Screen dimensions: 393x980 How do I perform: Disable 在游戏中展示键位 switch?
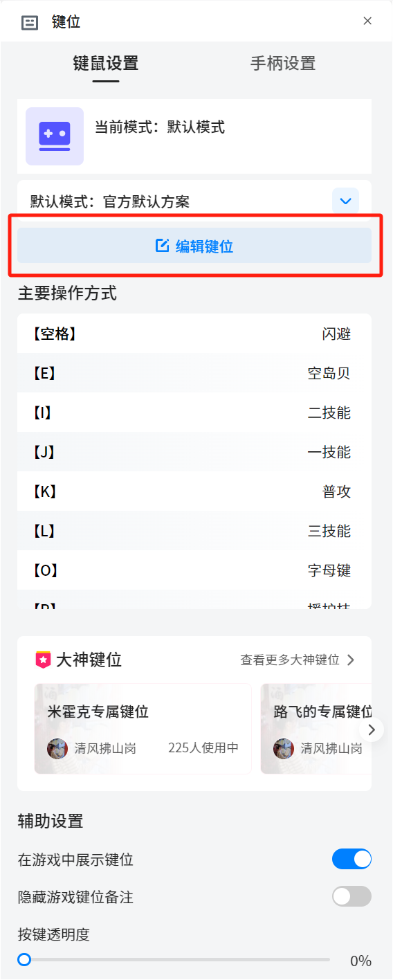click(x=351, y=860)
